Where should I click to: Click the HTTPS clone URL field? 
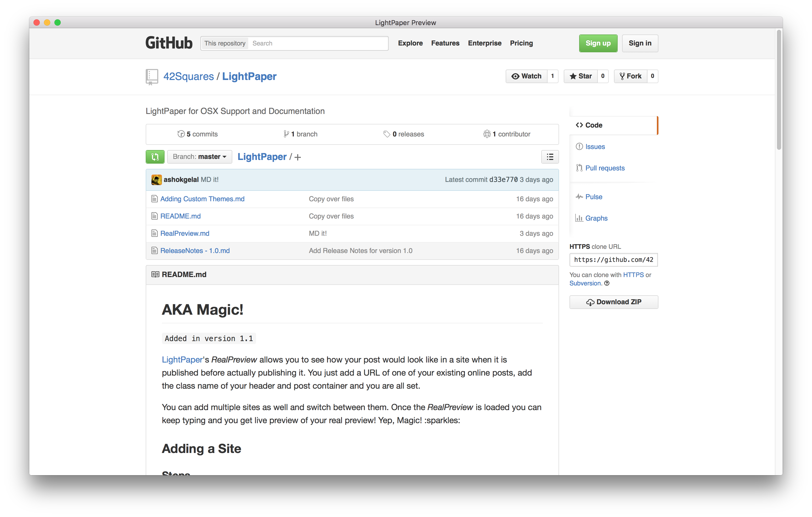[x=614, y=260]
